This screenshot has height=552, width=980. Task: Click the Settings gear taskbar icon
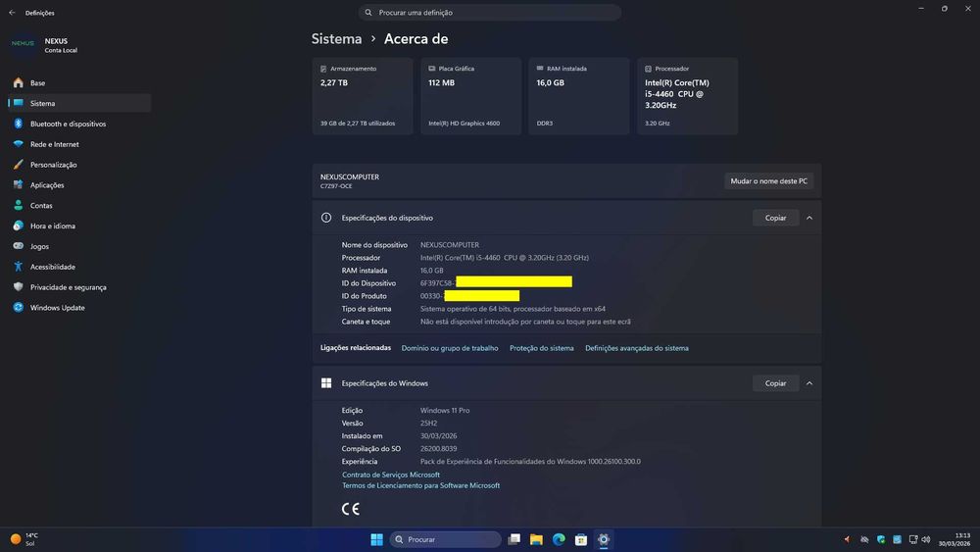click(x=604, y=539)
